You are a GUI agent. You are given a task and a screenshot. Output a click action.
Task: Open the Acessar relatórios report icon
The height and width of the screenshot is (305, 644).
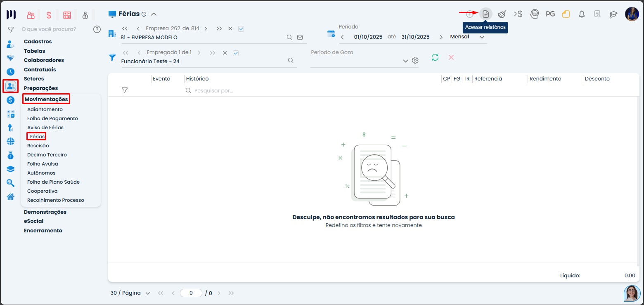pos(486,14)
